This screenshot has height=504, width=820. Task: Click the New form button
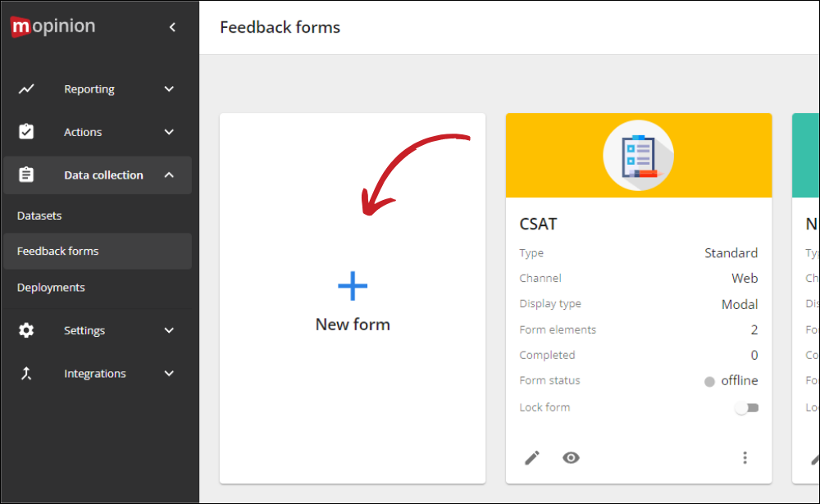pyautogui.click(x=353, y=324)
